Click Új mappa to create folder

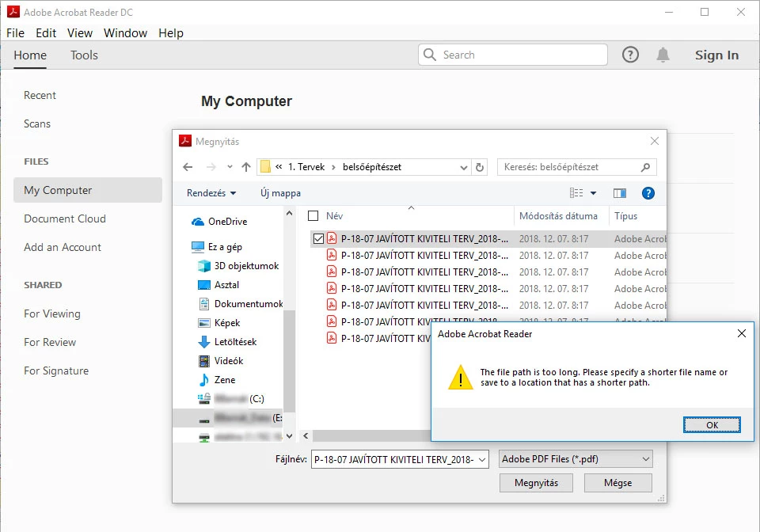(280, 193)
